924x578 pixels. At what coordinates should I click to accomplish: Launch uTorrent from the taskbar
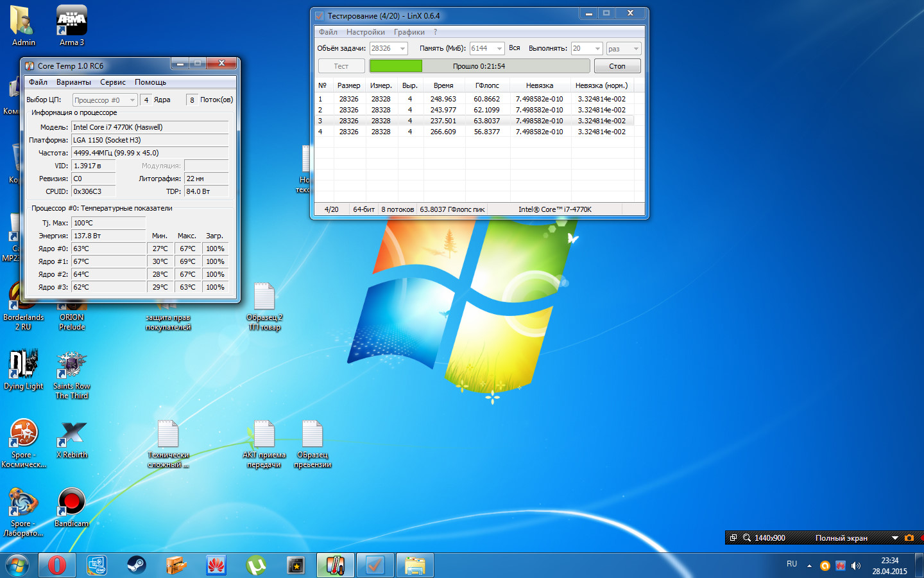point(256,566)
